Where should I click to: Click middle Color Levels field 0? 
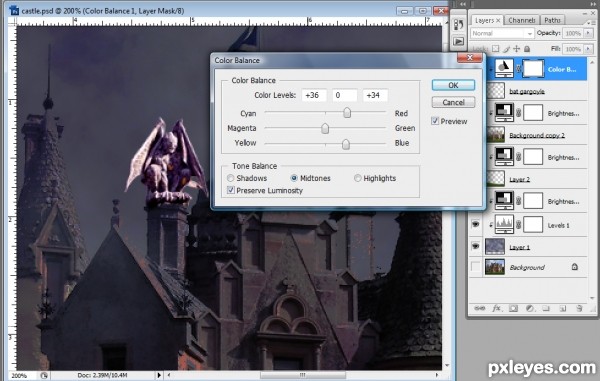pyautogui.click(x=345, y=95)
